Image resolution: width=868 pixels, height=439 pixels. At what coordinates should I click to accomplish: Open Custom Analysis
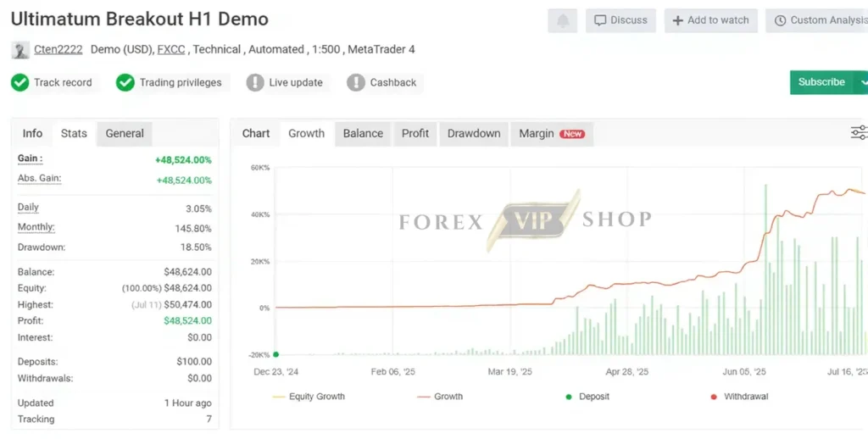817,20
